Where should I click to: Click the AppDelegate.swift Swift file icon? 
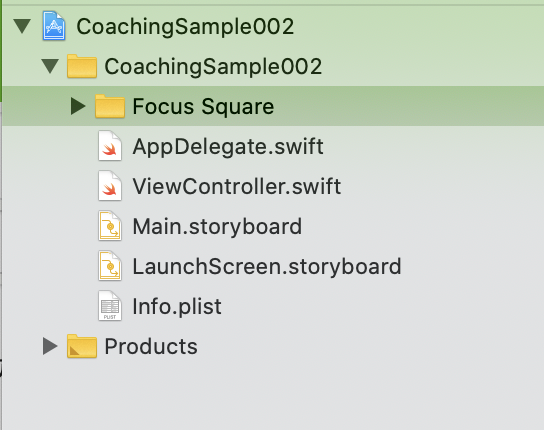[x=110, y=146]
